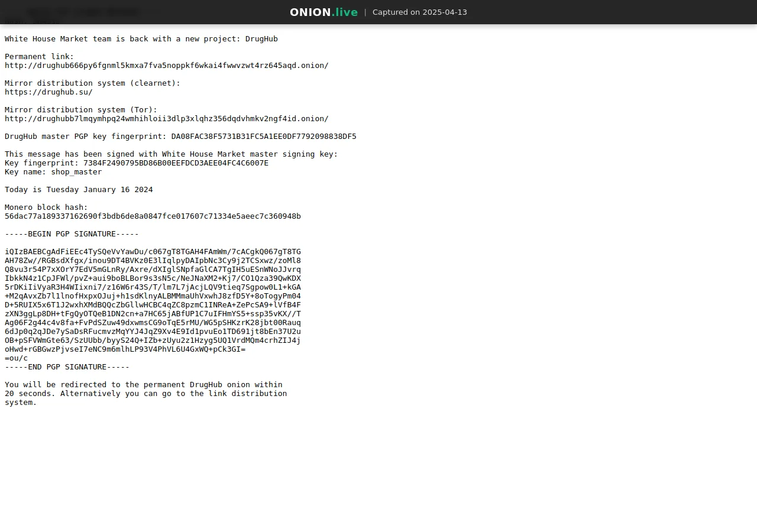Click the '-----BEGIN PGP SIGNATURE-----' line
The image size is (757, 532).
[72, 234]
